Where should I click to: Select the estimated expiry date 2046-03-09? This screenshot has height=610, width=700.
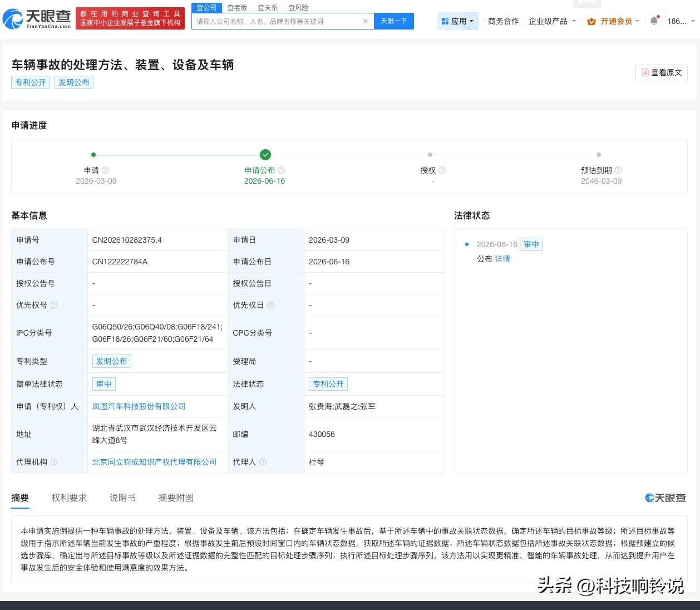pyautogui.click(x=601, y=181)
